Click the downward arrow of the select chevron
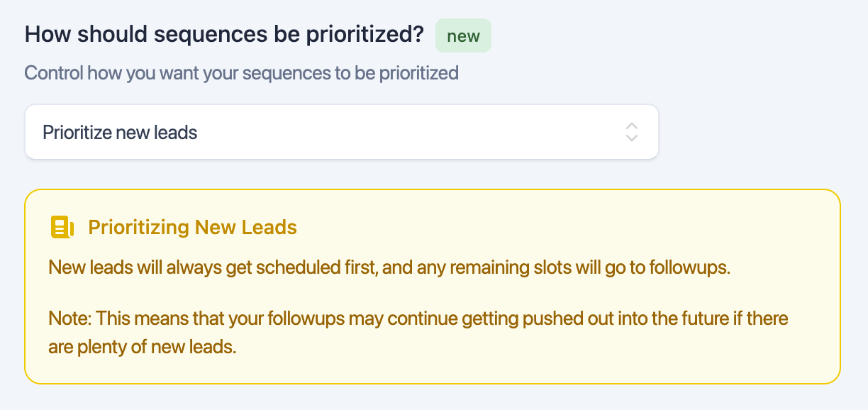 coord(632,138)
